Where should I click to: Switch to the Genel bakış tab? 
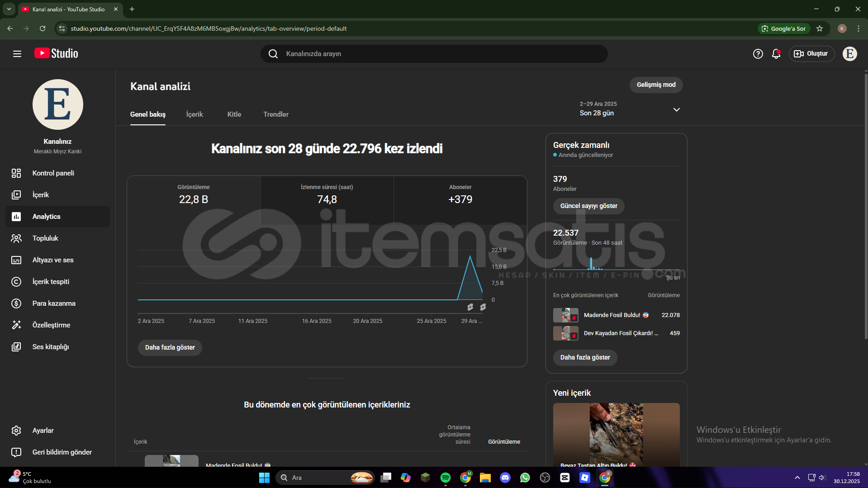point(148,114)
